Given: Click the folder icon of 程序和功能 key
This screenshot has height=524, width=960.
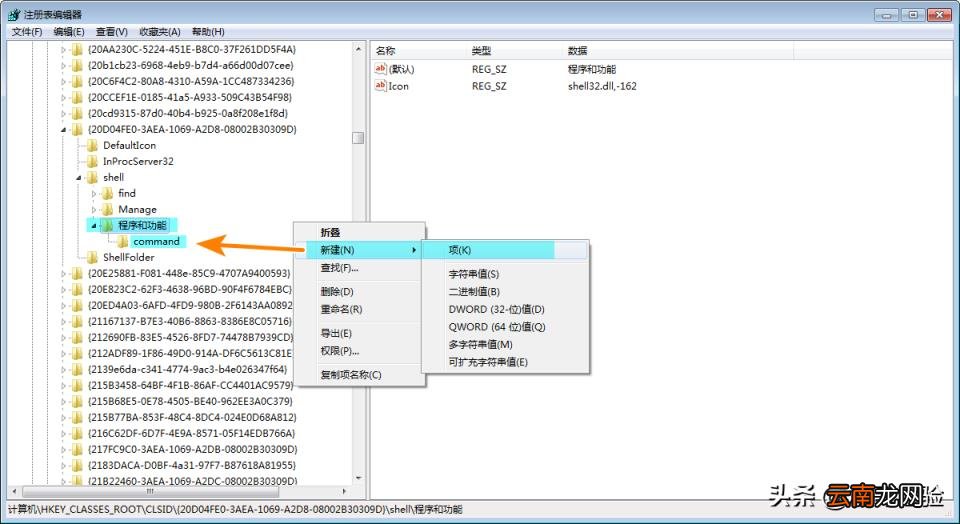Looking at the screenshot, I should coord(108,225).
